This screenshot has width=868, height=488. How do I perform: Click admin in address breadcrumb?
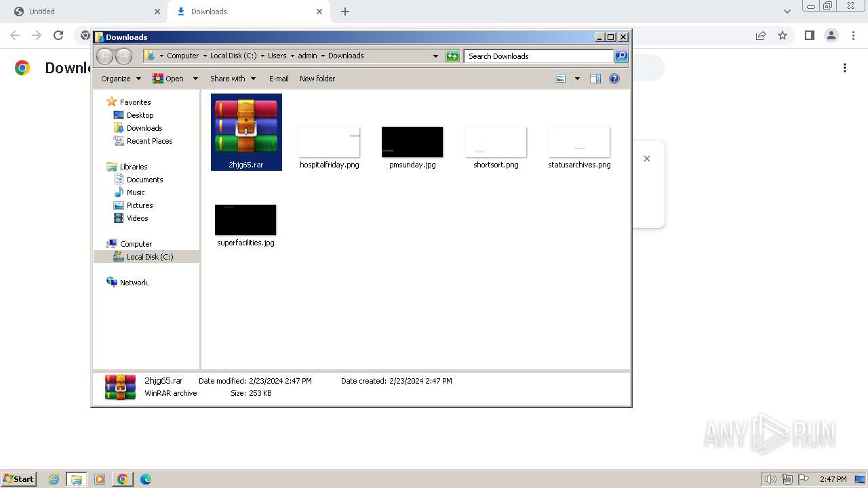point(307,56)
